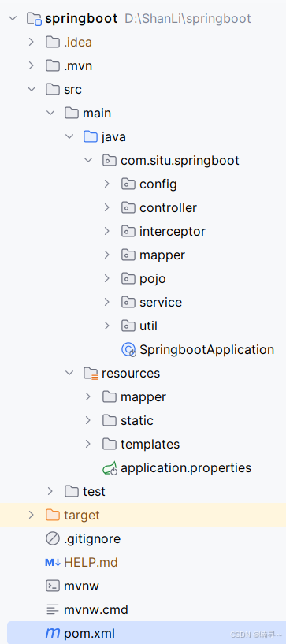Collapse the com.situ.springboot package
The width and height of the screenshot is (286, 644).
pos(87,160)
